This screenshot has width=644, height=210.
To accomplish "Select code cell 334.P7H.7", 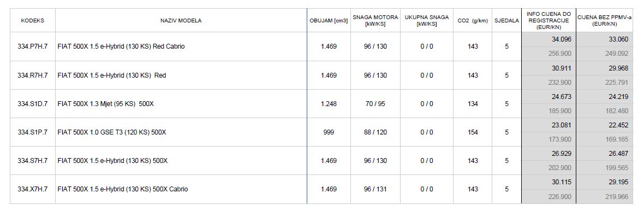I will pyautogui.click(x=32, y=46).
